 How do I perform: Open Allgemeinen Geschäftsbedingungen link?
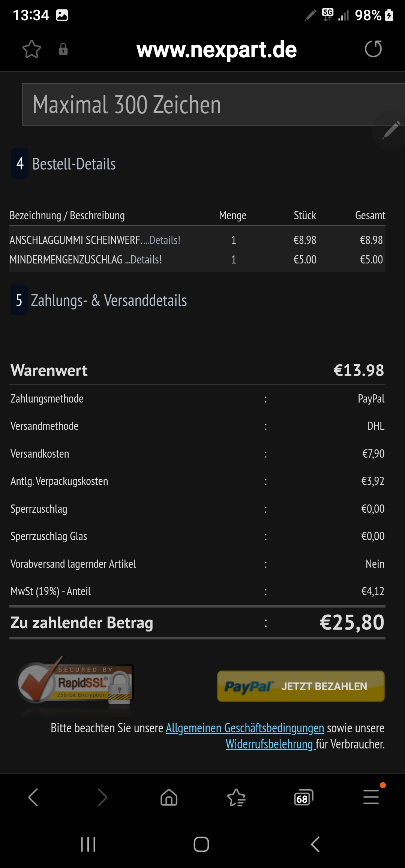pos(244,728)
